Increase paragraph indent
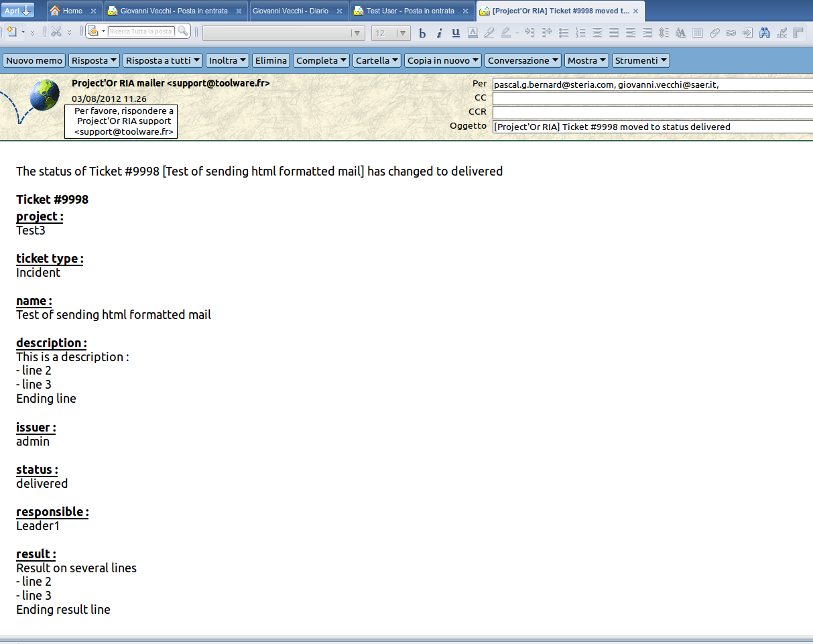The image size is (813, 644). [529, 33]
